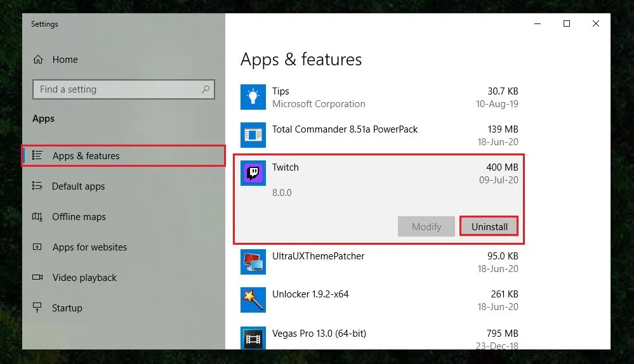Click the Vegas Pro film icon
634x364 pixels.
point(253,338)
